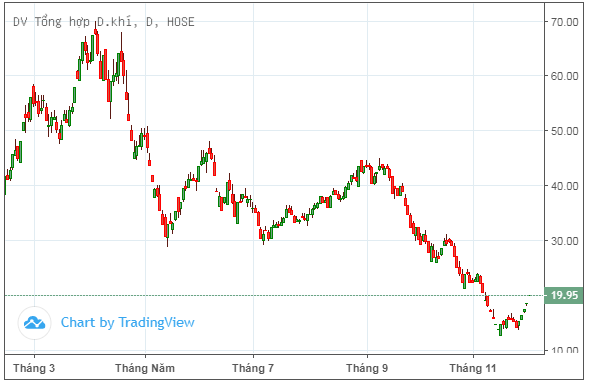Click the 60.00 price scale label
Image resolution: width=590 pixels, height=386 pixels.
pyautogui.click(x=564, y=76)
